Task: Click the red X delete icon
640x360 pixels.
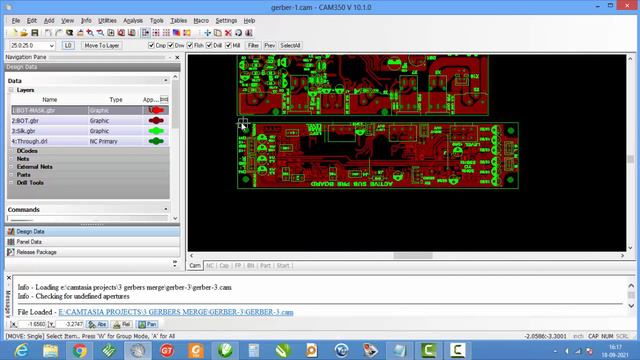Action: coord(228,33)
